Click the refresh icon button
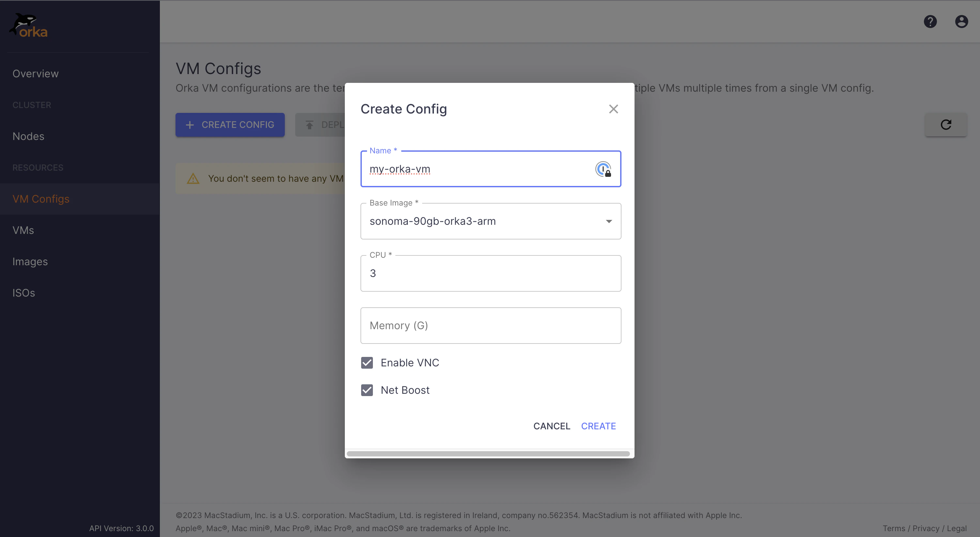The height and width of the screenshot is (537, 980). (946, 124)
